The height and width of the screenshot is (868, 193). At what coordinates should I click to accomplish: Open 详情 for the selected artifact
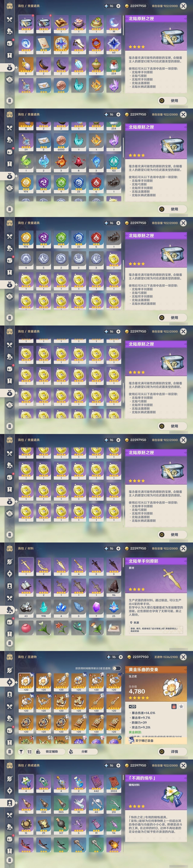click(x=171, y=751)
